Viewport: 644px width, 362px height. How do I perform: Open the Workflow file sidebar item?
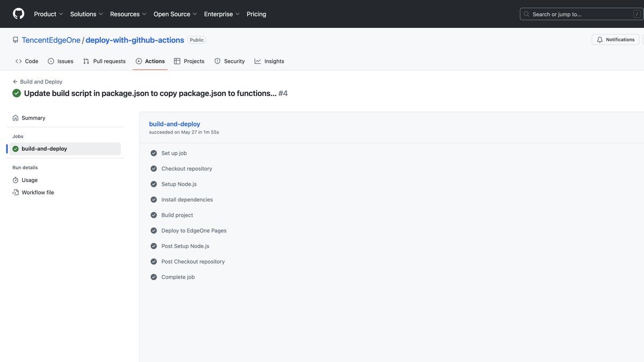pyautogui.click(x=65, y=193)
